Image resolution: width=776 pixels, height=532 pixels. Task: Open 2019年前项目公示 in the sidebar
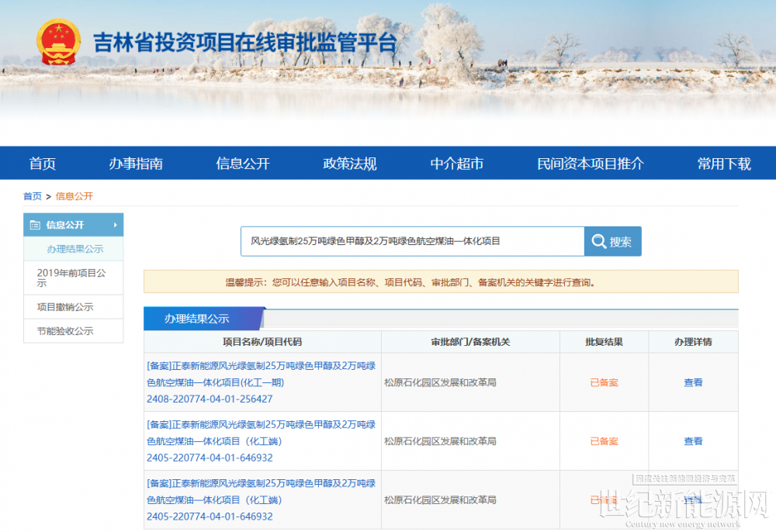(72, 278)
